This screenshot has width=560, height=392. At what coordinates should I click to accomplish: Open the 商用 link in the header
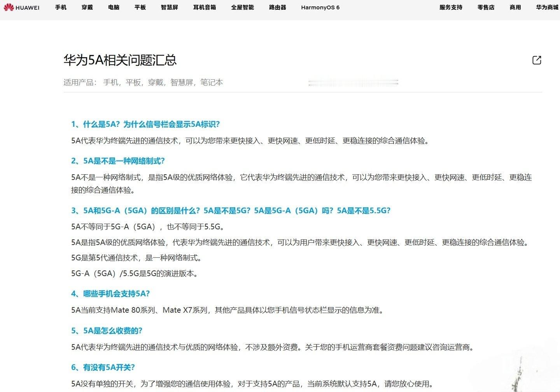coord(515,7)
